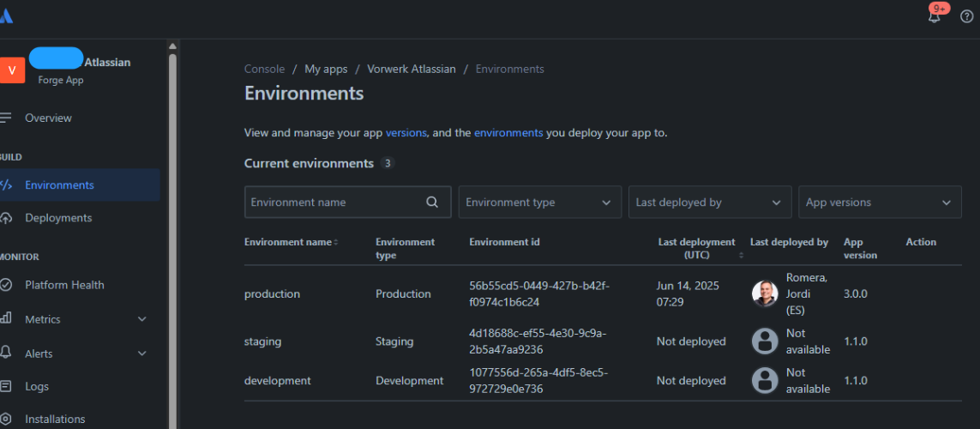Click the Atlassian logo icon
The image size is (980, 429).
(6, 15)
